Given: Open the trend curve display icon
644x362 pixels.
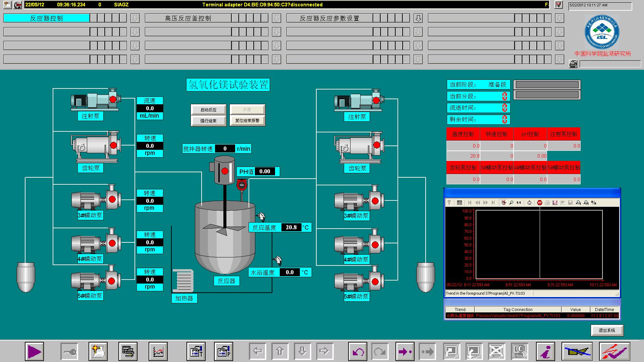Looking at the screenshot, I should coord(158,352).
